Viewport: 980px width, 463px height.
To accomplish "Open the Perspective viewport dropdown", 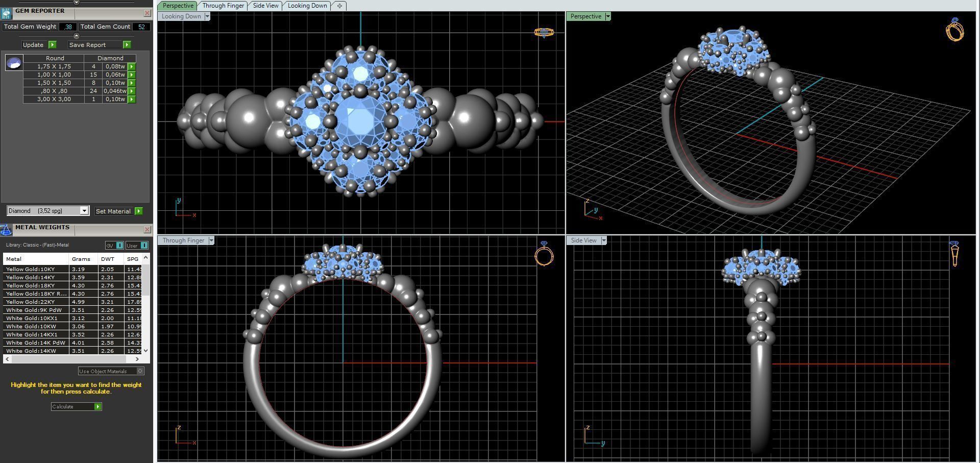I will click(607, 16).
